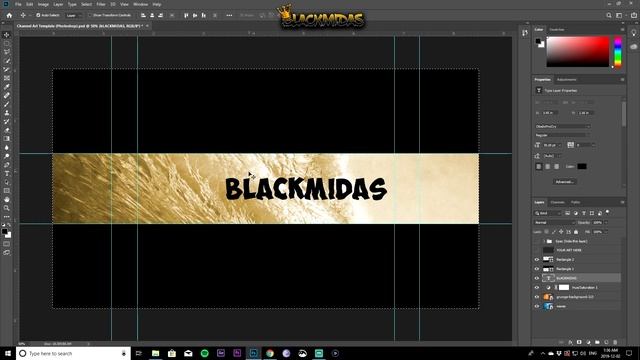Open the Window menu
The height and width of the screenshot is (360, 640).
[x=140, y=4]
